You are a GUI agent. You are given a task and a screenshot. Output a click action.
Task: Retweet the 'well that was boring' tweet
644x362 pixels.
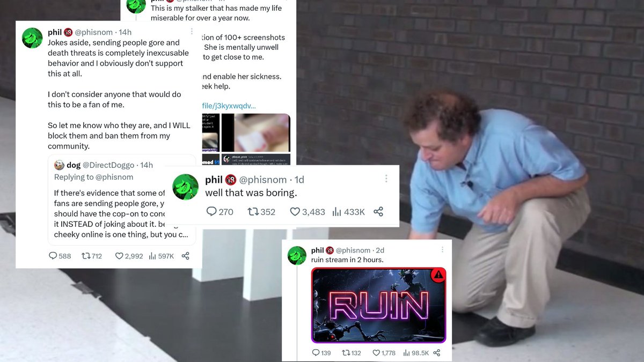click(x=253, y=212)
